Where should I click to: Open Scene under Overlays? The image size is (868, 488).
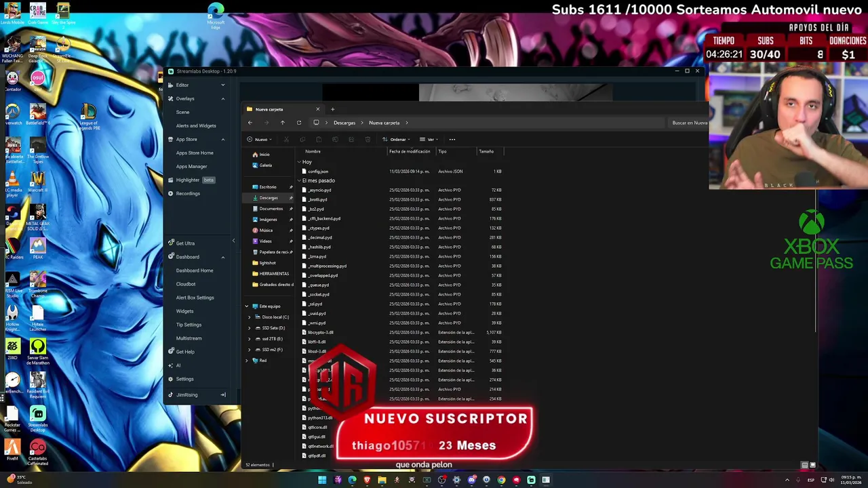click(x=183, y=112)
